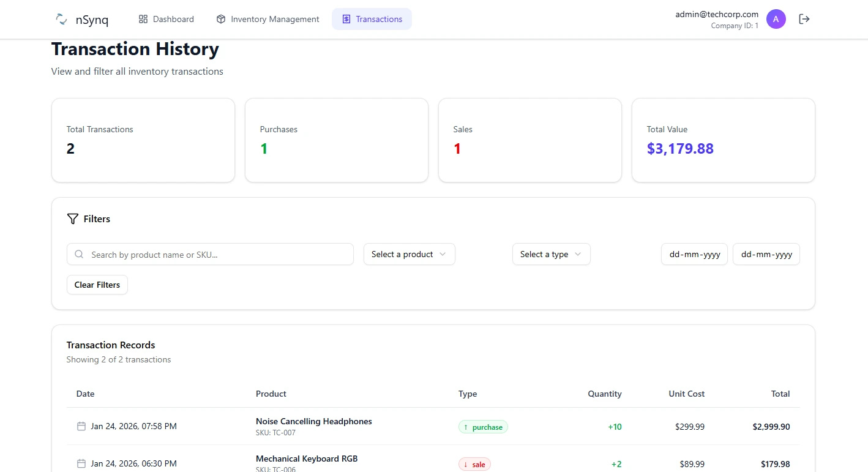The image size is (868, 472).
Task: Focus the product name or SKU search field
Action: click(x=217, y=255)
